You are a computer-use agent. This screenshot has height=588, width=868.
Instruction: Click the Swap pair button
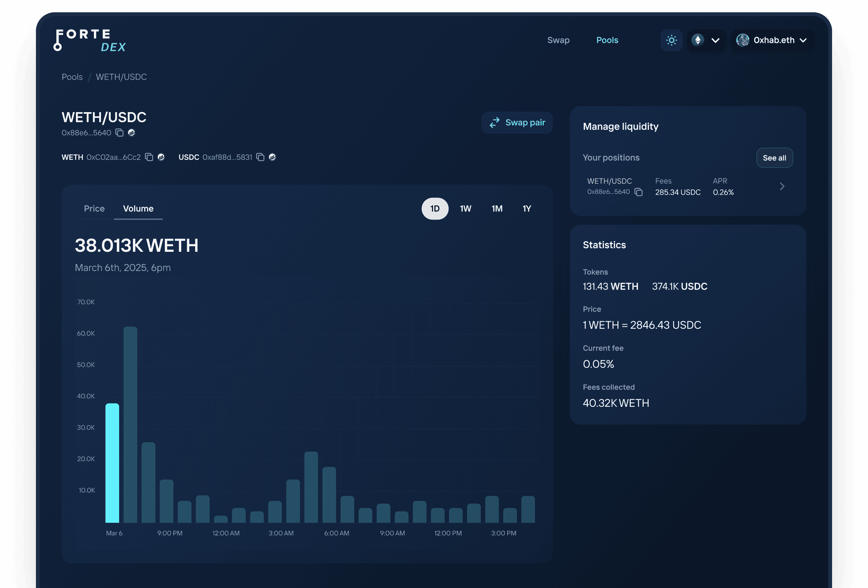[x=517, y=123]
